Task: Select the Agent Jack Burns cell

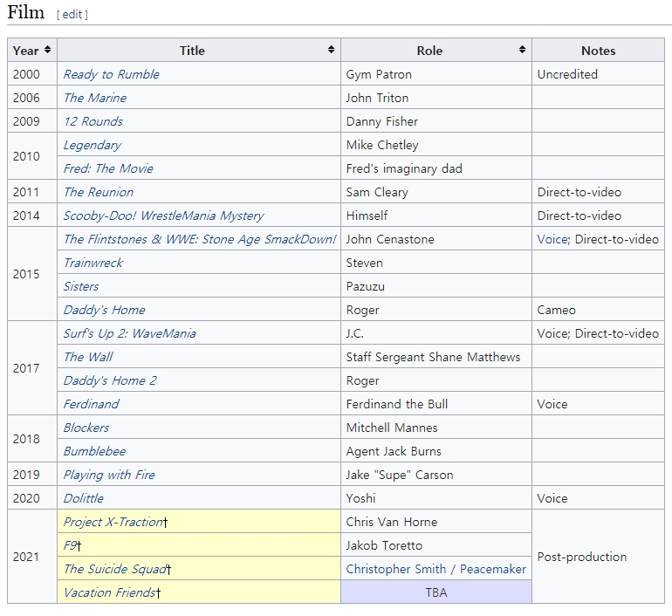Action: [x=436, y=451]
